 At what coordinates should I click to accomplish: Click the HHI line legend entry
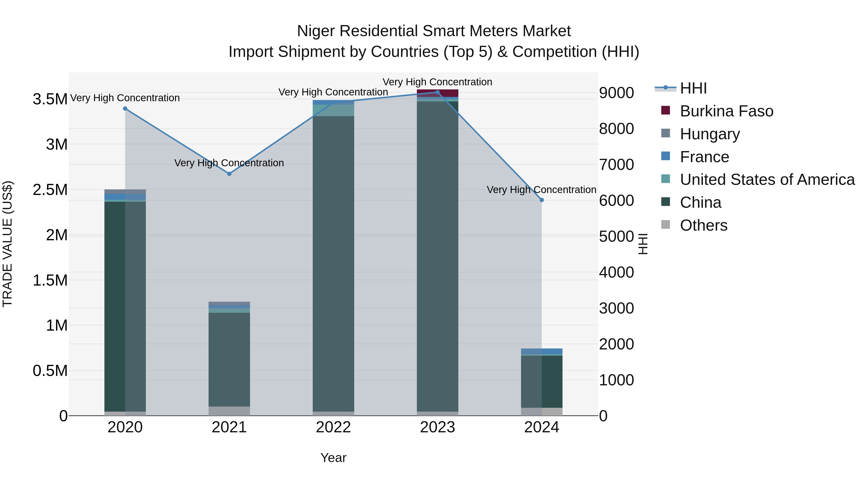pyautogui.click(x=681, y=88)
